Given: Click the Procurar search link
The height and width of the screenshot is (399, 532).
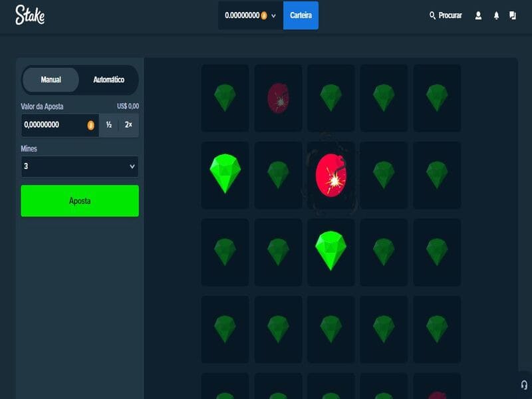Looking at the screenshot, I should [x=446, y=15].
